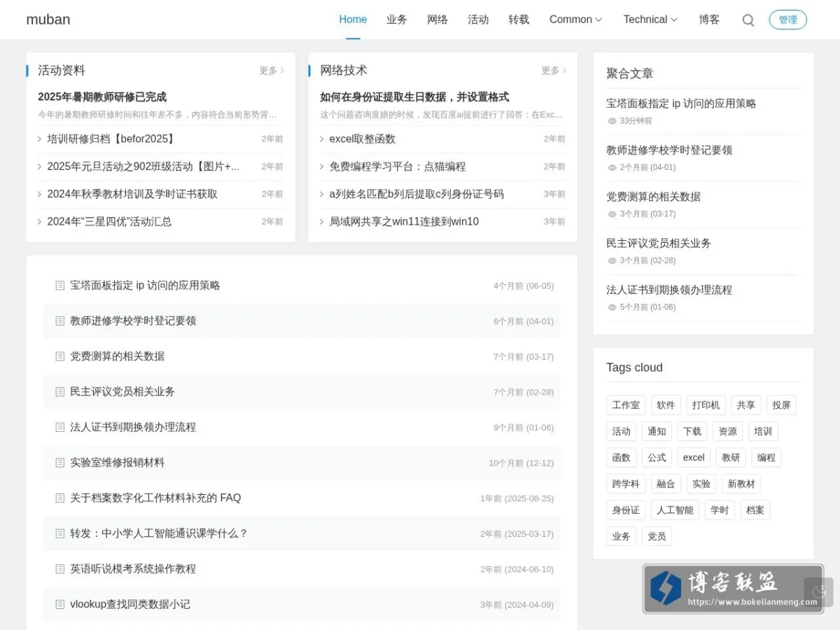This screenshot has height=630, width=840.
Task: Click the document icon beside 英语听说模考系统操作教程
Action: click(60, 569)
